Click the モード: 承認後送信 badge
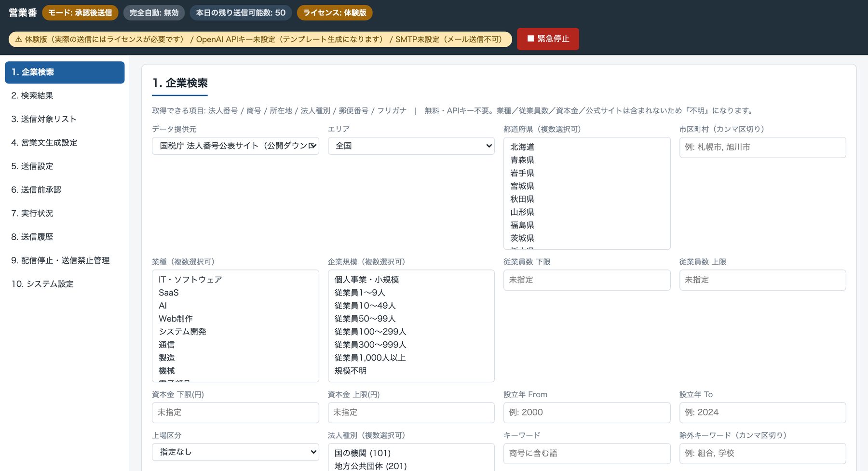Viewport: 868px width, 471px height. coord(80,13)
